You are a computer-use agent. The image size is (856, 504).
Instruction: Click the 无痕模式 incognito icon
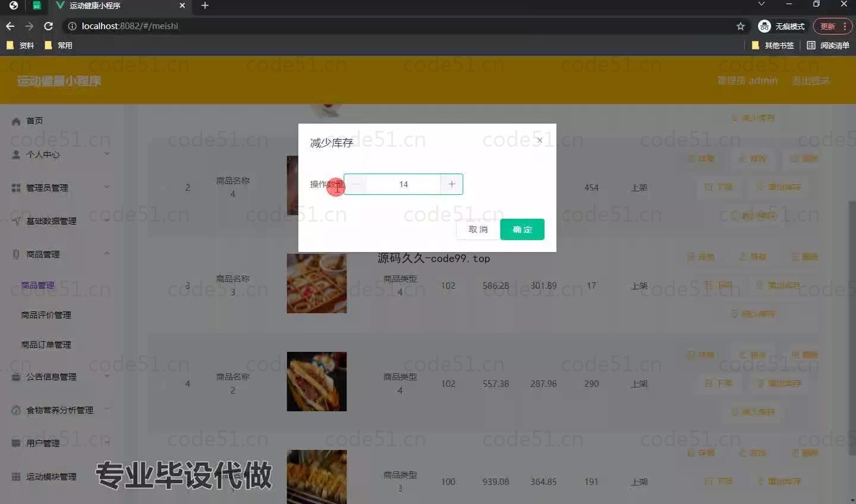point(764,26)
